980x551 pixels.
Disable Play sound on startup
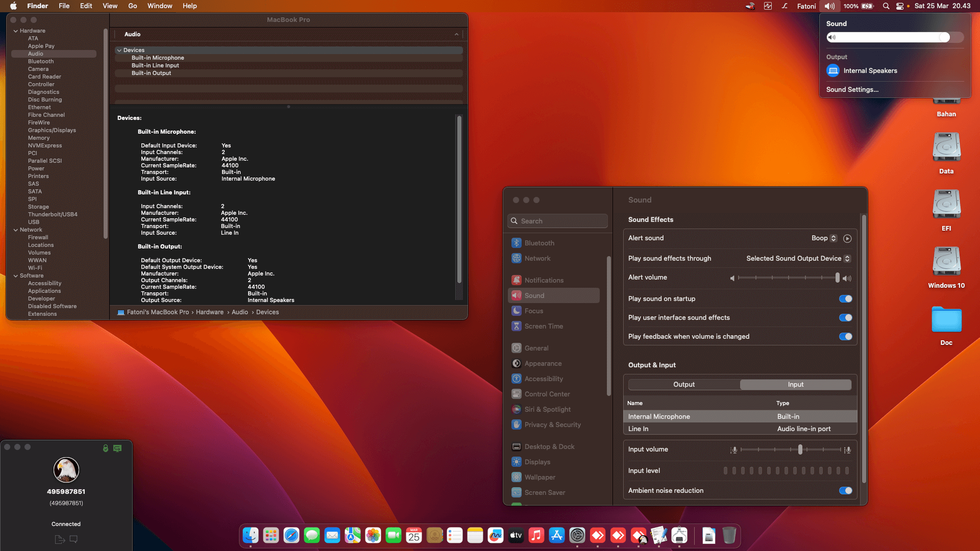(x=845, y=299)
